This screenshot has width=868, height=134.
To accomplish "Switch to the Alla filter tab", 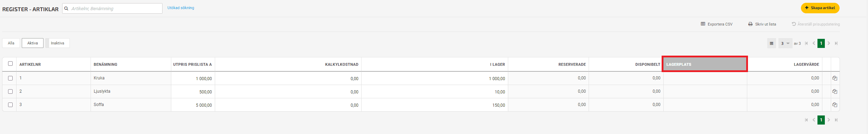I will click(11, 43).
